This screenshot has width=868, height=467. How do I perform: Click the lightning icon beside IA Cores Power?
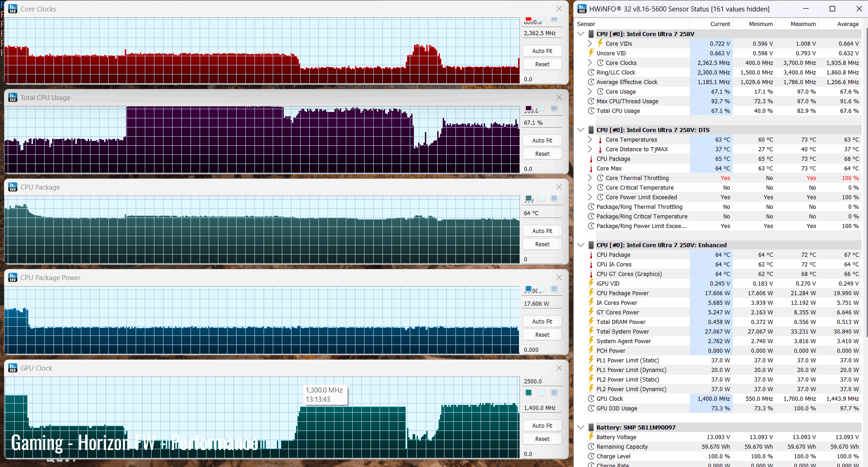[591, 302]
